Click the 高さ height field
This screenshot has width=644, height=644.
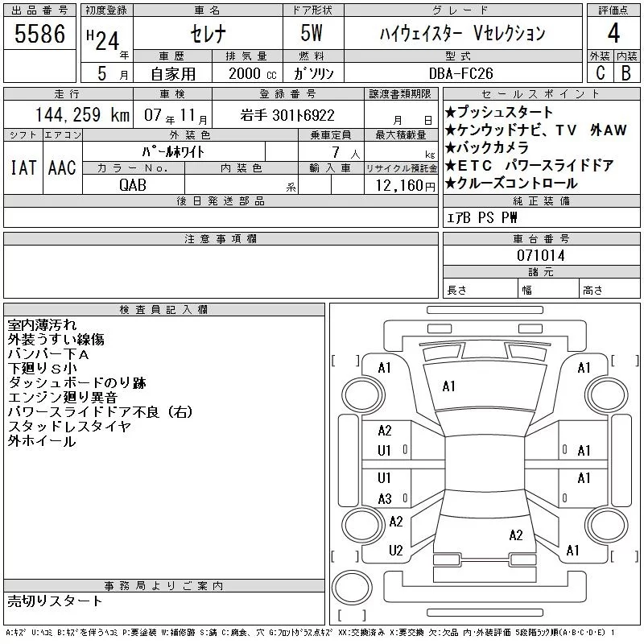point(610,288)
